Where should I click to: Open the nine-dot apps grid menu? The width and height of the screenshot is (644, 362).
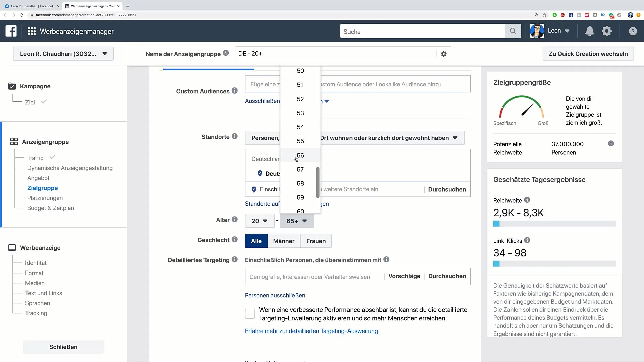point(32,31)
